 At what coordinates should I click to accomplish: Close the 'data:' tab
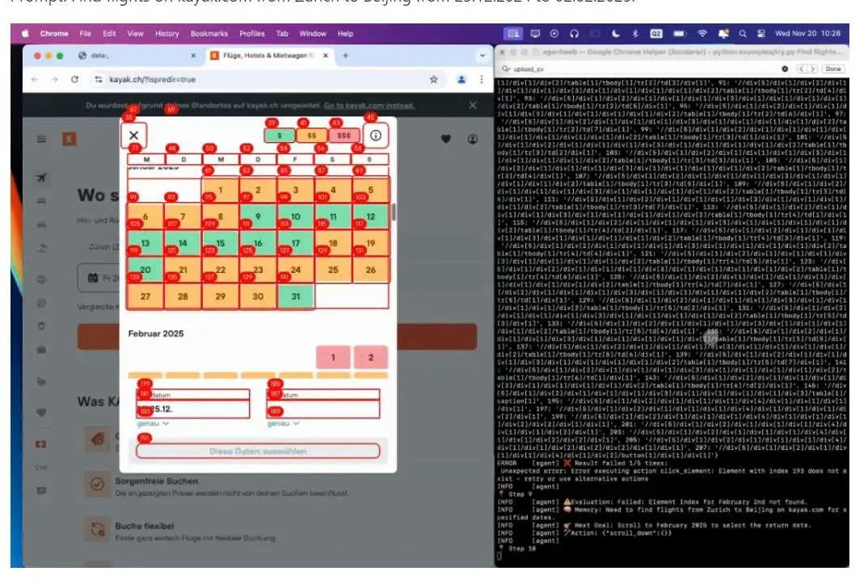(193, 56)
